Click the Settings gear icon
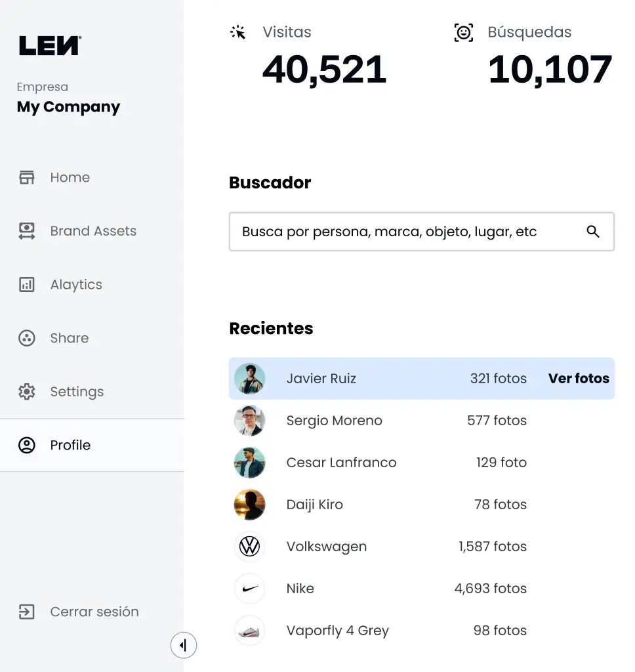635x672 pixels. tap(26, 392)
